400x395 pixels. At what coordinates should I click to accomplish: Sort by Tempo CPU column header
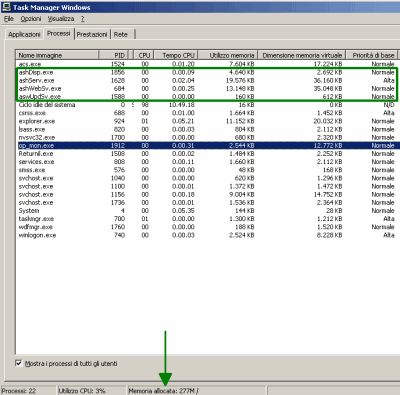[x=176, y=55]
